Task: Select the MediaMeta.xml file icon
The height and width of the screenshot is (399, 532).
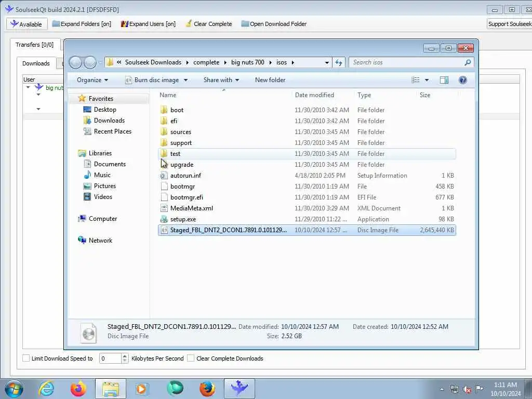Action: click(x=164, y=208)
